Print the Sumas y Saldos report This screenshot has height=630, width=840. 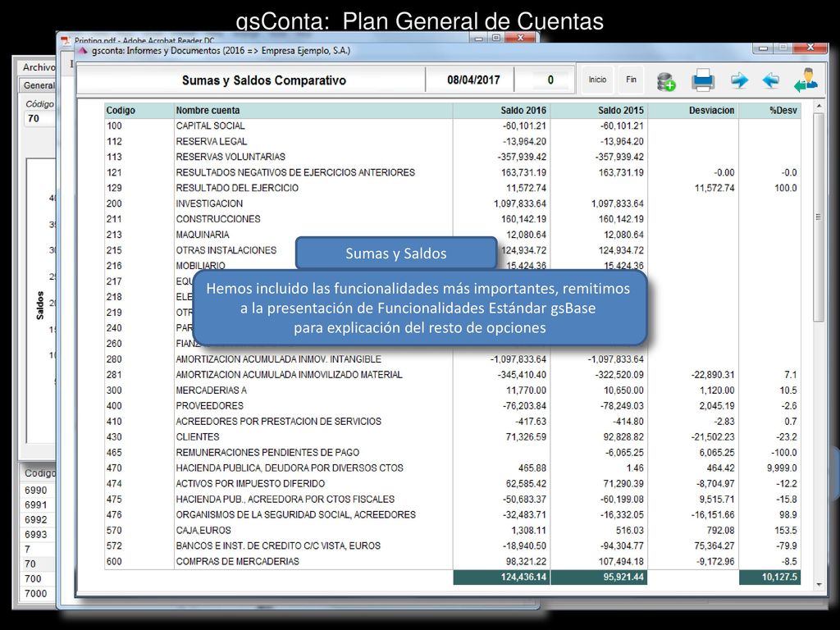tap(703, 80)
